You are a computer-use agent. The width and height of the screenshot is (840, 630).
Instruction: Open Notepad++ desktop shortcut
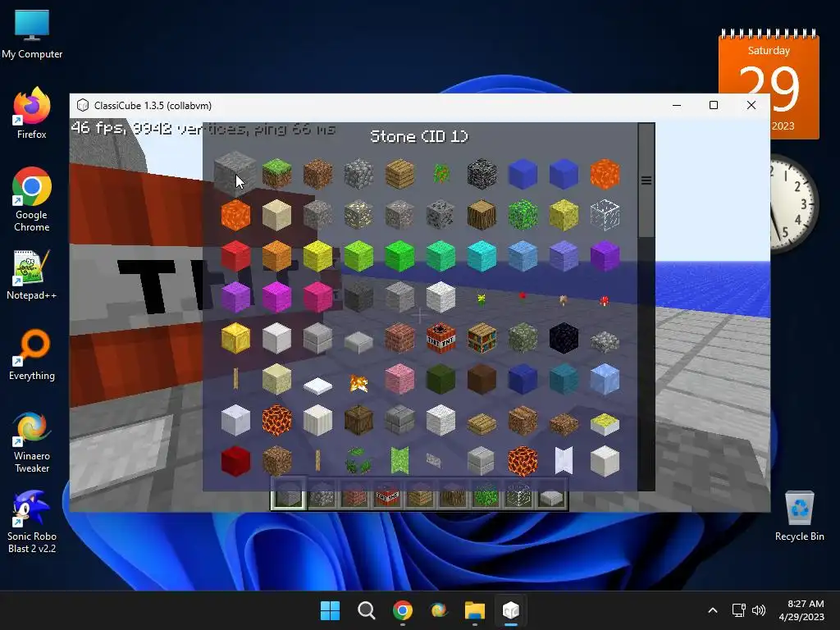coord(32,274)
